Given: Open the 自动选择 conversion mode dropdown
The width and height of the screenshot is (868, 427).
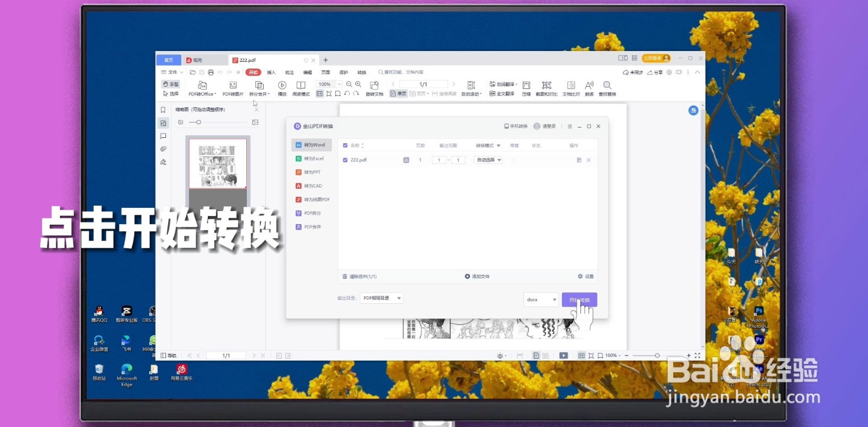Looking at the screenshot, I should [x=488, y=160].
